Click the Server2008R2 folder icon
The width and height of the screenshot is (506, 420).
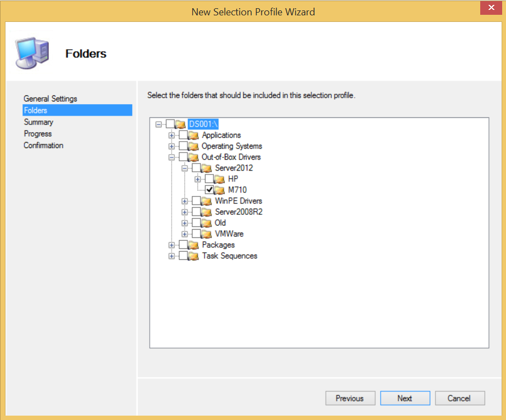point(207,212)
